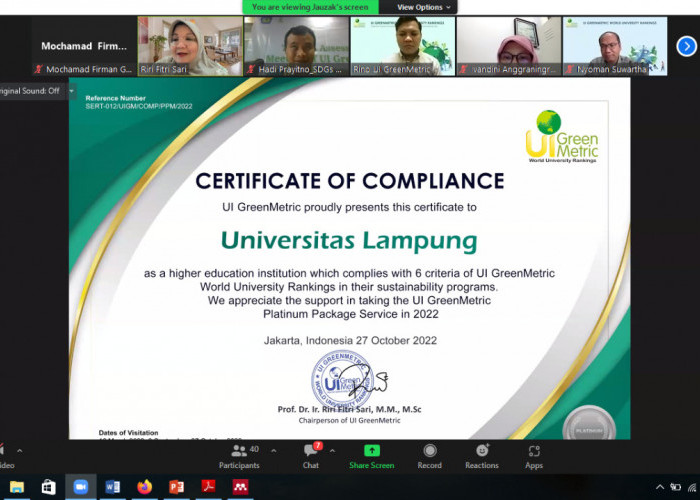Expand the Participants options arrow

click(274, 451)
